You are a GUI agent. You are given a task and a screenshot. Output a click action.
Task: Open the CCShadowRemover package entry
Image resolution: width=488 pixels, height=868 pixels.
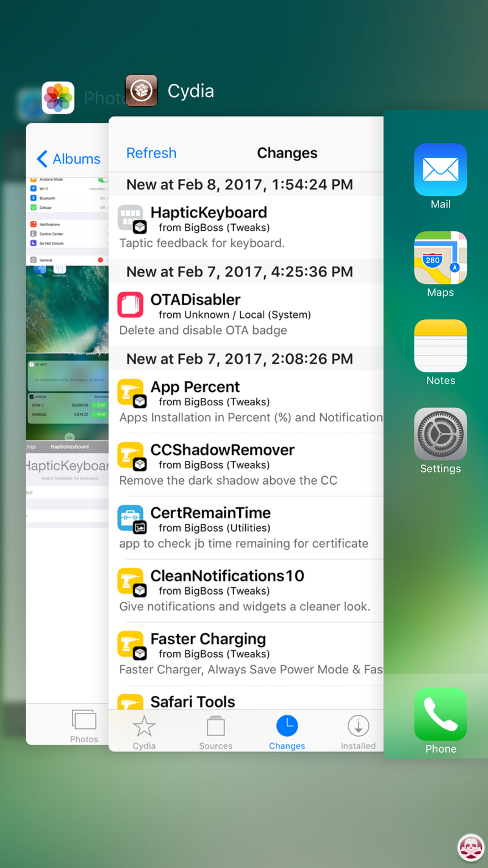click(x=246, y=465)
